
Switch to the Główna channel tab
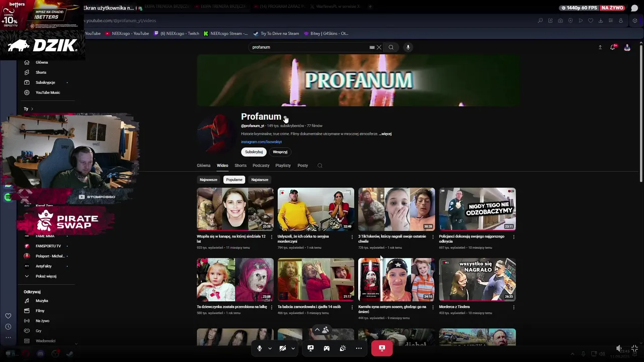tap(204, 165)
